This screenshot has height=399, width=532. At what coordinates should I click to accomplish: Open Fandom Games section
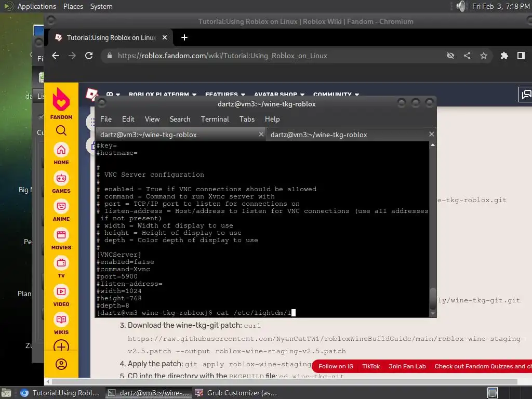61,182
